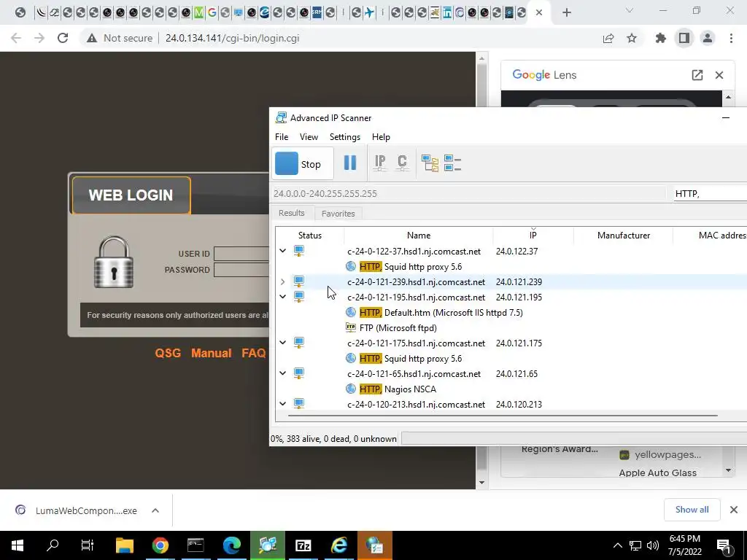
Task: Sort results by the Status column header
Action: (309, 236)
